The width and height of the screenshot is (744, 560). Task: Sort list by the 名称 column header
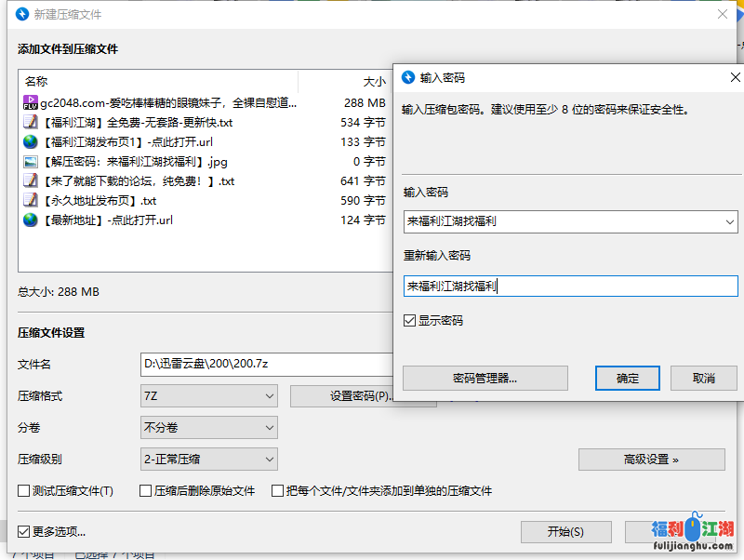(x=36, y=81)
